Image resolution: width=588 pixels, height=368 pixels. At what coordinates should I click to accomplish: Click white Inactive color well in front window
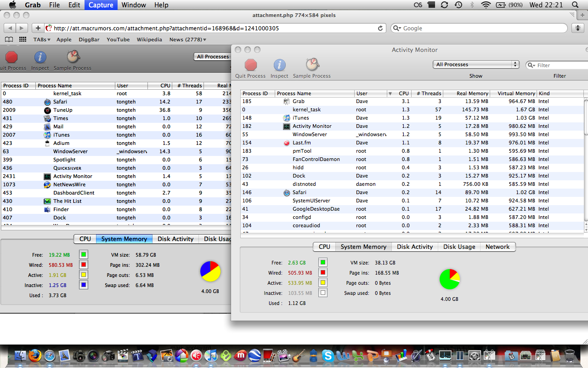point(323,293)
